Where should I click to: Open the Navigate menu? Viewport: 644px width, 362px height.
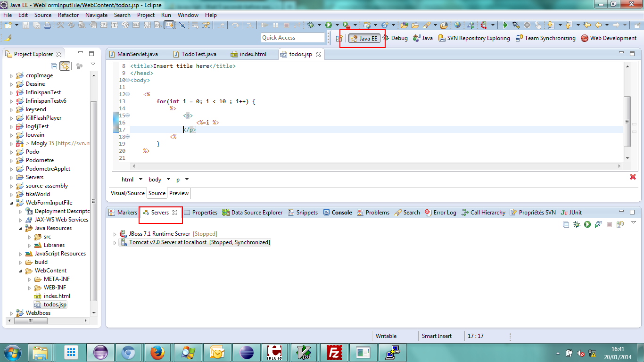click(x=96, y=15)
